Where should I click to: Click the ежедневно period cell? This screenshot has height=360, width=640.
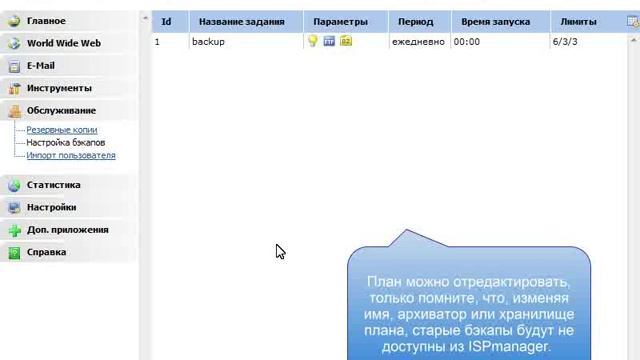point(420,42)
